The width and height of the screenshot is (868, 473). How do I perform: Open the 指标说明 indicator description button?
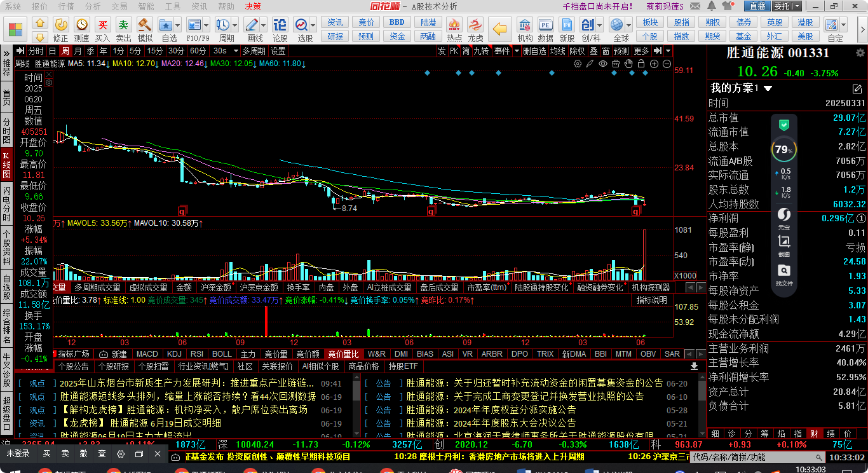pos(652,300)
